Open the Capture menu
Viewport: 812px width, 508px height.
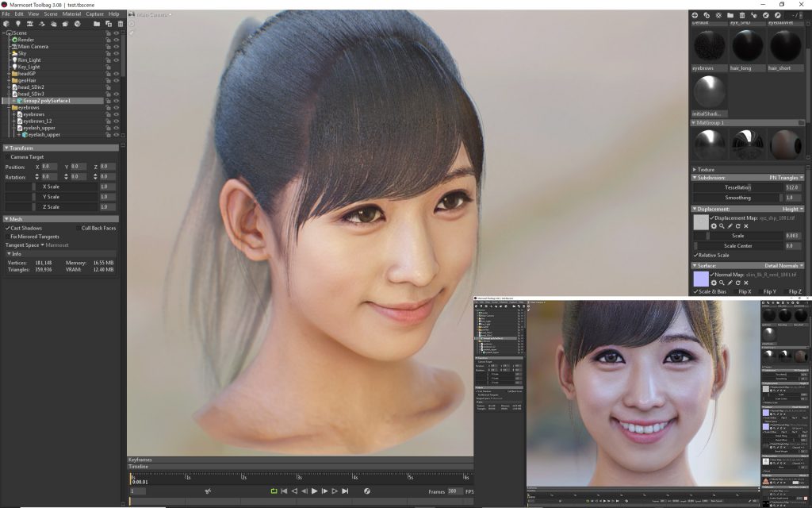[x=95, y=14]
